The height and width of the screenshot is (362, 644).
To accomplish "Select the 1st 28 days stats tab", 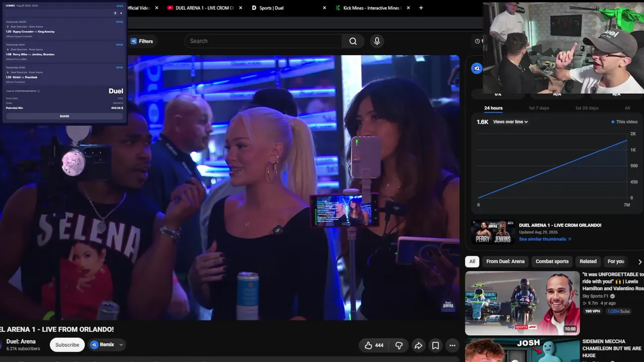I will [587, 108].
